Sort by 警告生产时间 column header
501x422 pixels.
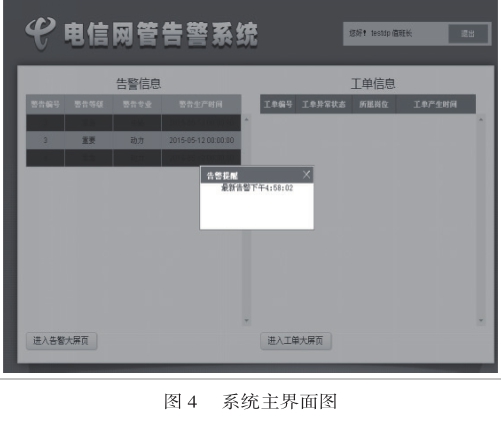point(201,104)
